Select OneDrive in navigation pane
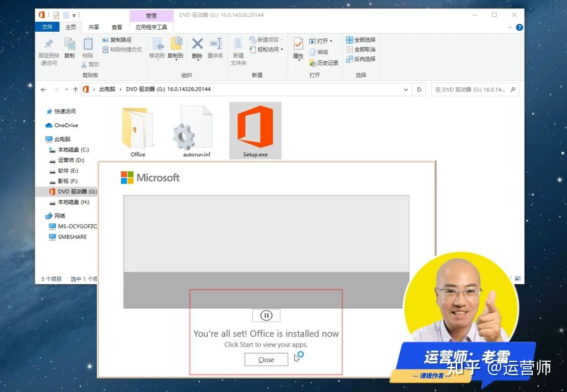This screenshot has width=567, height=392. (x=62, y=125)
